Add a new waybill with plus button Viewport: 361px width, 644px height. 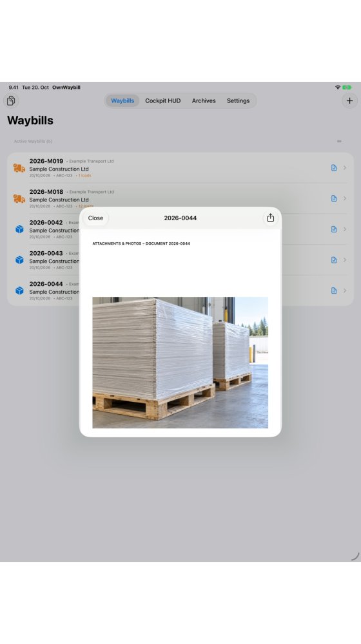[x=349, y=100]
